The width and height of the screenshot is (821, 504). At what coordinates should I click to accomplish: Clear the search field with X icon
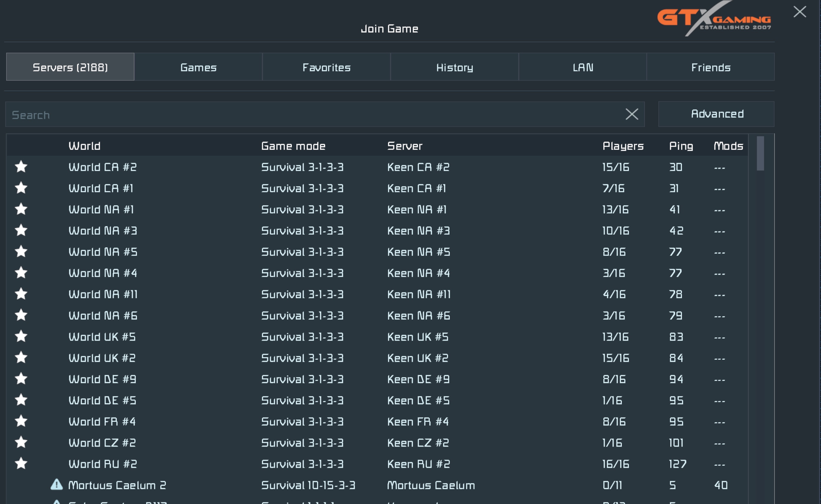[x=632, y=114]
